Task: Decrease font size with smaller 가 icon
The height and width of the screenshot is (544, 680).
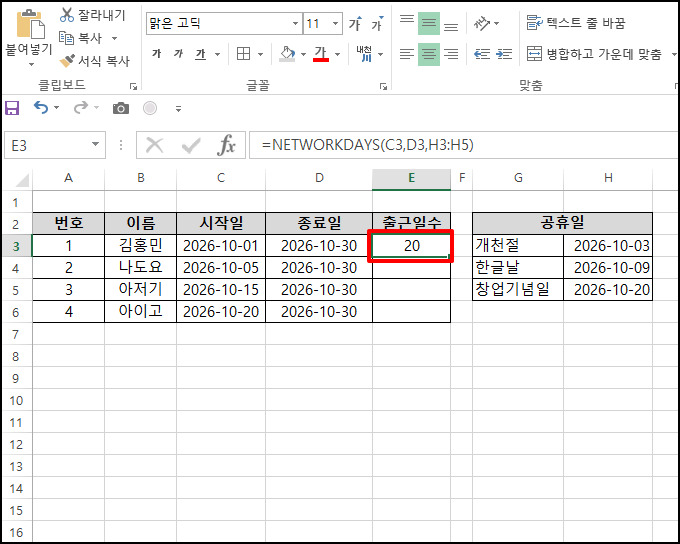Action: click(377, 23)
